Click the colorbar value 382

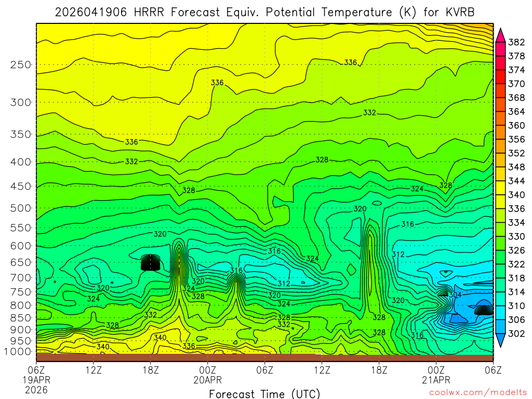pos(516,43)
